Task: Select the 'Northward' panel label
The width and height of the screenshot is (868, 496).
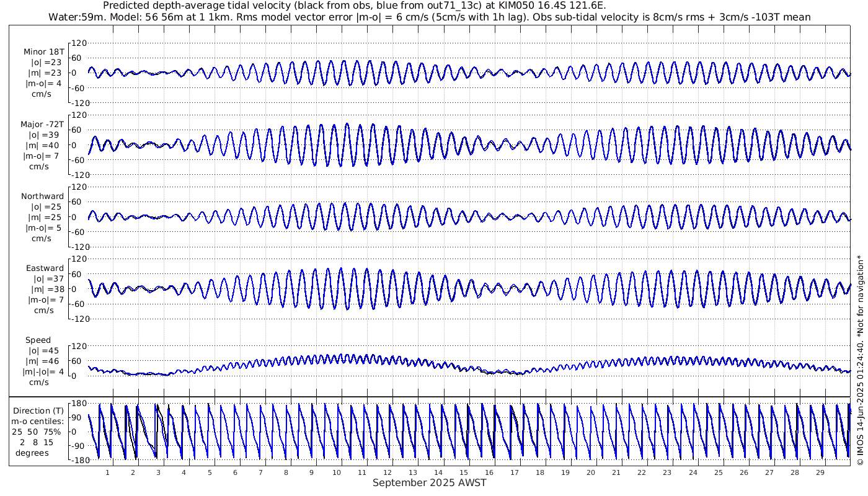Action: 42,197
